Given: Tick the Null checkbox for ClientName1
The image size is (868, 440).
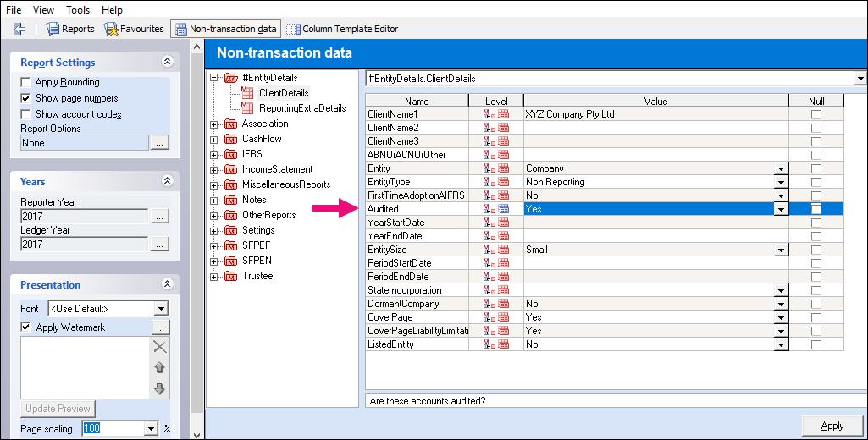Looking at the screenshot, I should click(816, 114).
